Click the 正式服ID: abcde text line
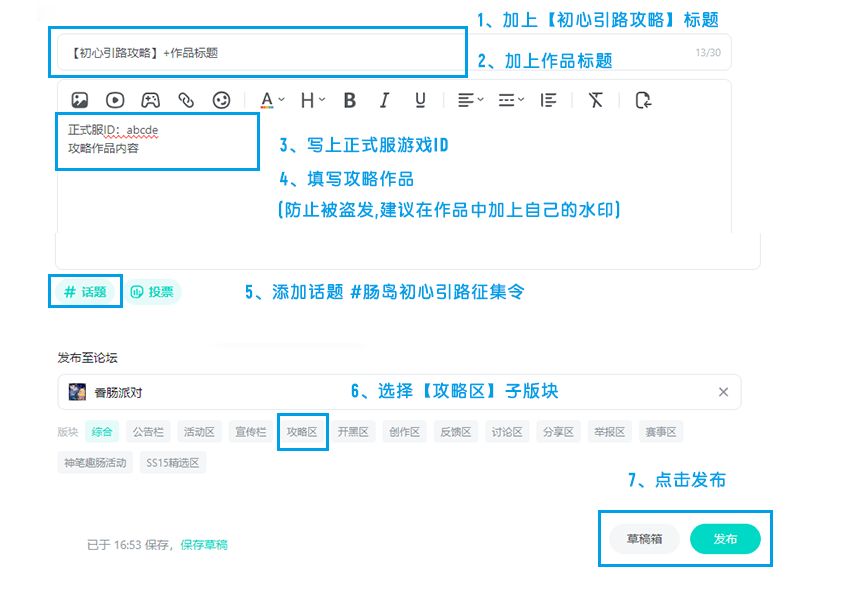This screenshot has height=608, width=850. (113, 130)
